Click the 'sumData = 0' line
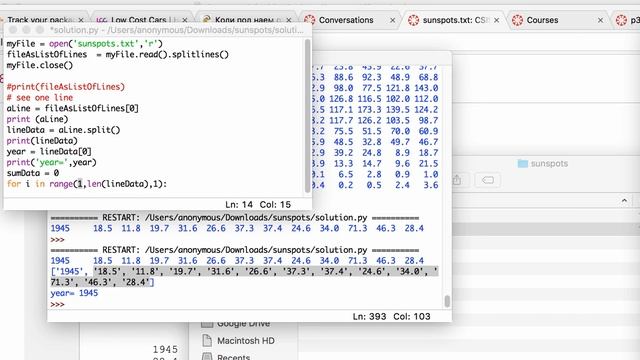Viewport: 640px width, 360px height. (x=33, y=173)
